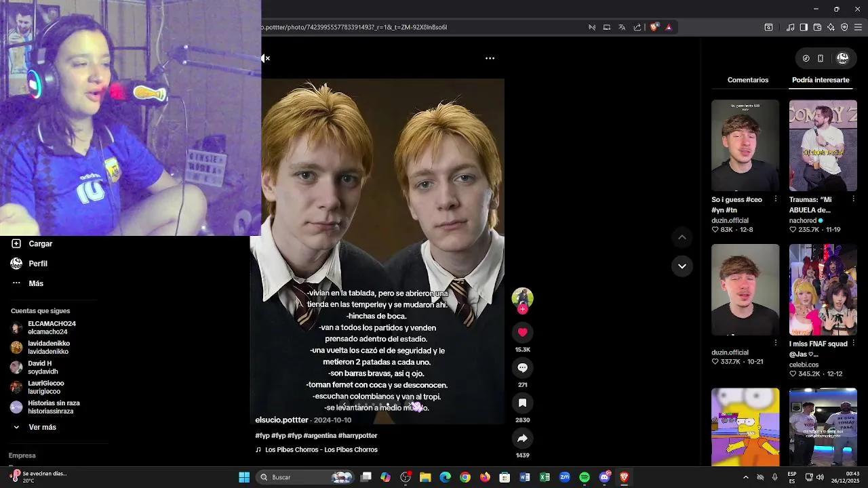Open the nachored comedy video thumbnail
Viewport: 868px width, 488px height.
point(823,146)
